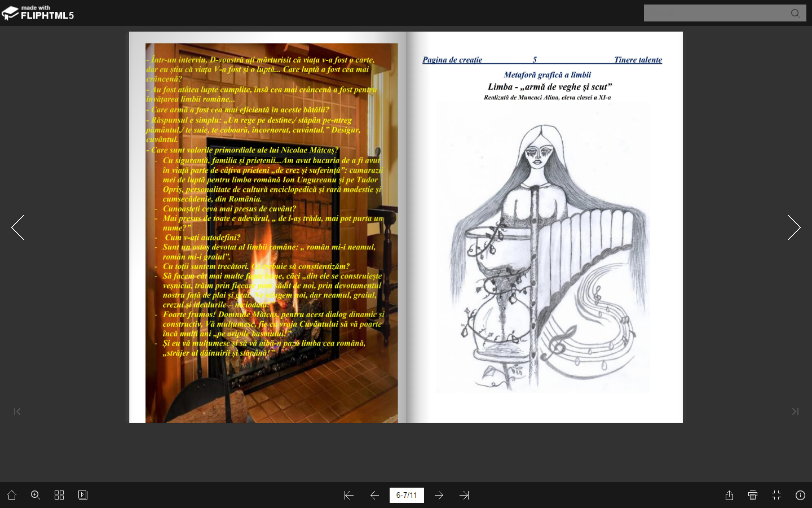Flip to next page with large right arrow

[x=794, y=227]
